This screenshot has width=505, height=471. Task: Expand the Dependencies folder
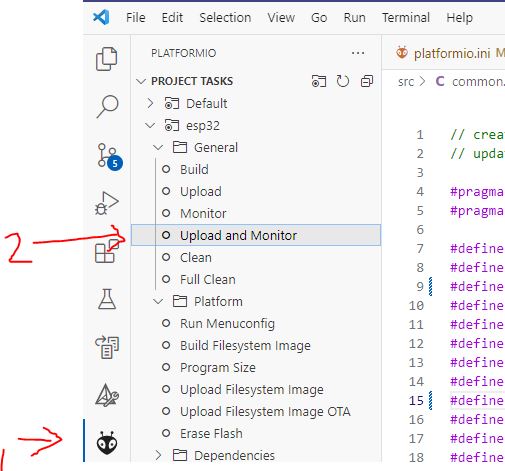(158, 455)
